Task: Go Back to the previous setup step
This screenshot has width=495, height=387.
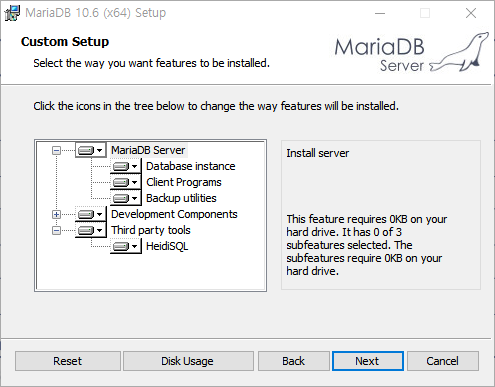Action: [294, 361]
